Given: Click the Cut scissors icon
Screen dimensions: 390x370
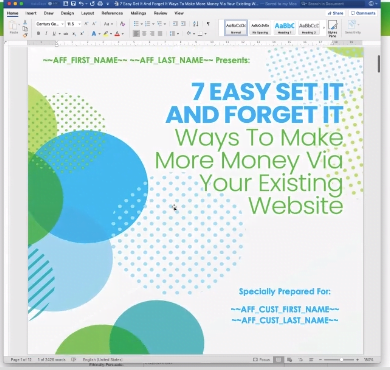Looking at the screenshot, I should click(x=25, y=22).
